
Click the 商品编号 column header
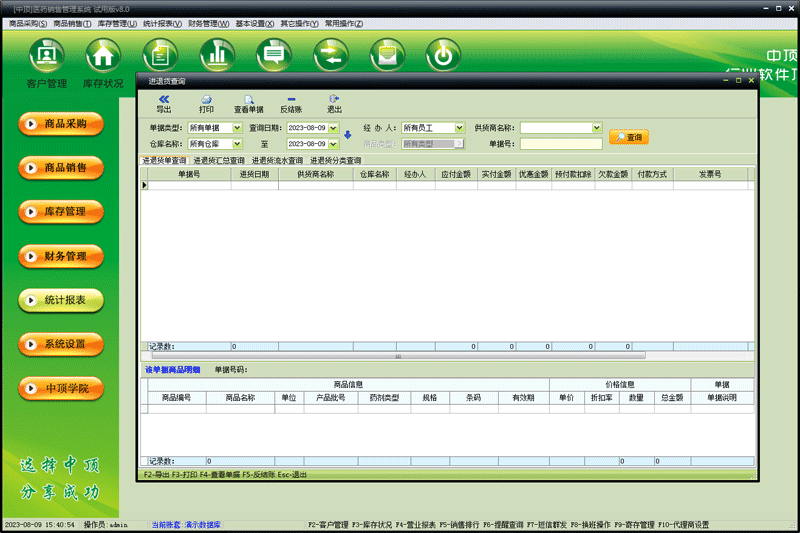pyautogui.click(x=177, y=397)
